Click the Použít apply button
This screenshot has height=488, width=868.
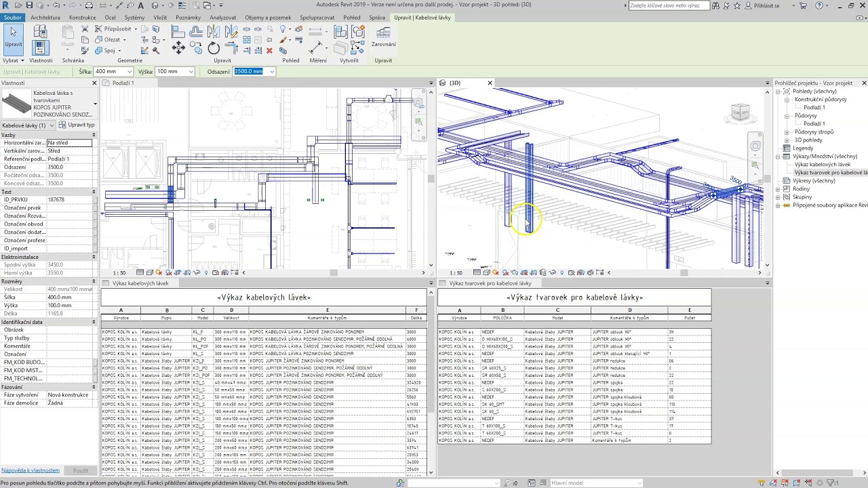(81, 470)
